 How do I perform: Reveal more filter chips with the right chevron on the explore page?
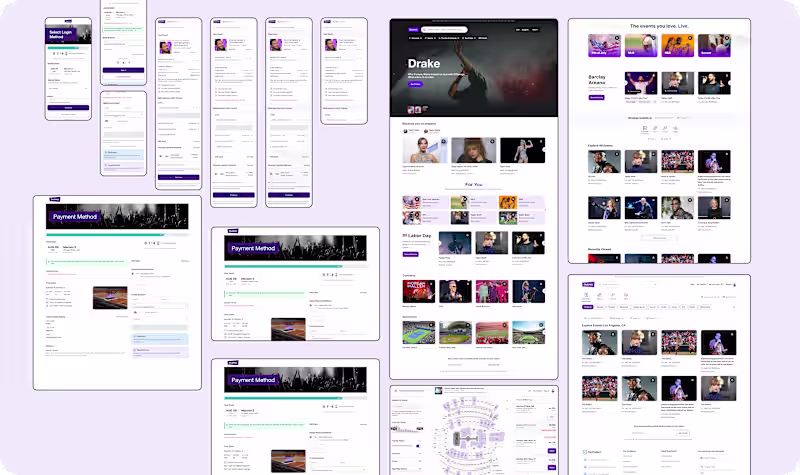click(x=734, y=307)
